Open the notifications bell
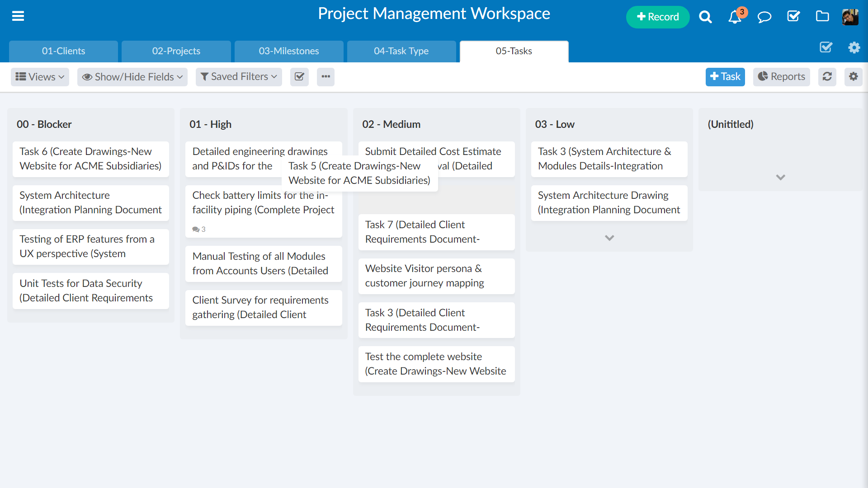 tap(735, 17)
